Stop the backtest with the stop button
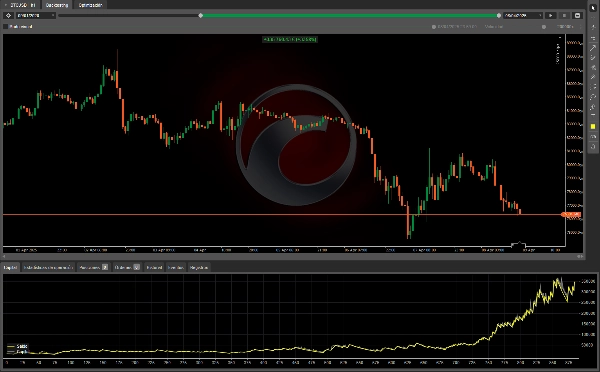Viewport: 600px width, 372px height. [x=564, y=15]
